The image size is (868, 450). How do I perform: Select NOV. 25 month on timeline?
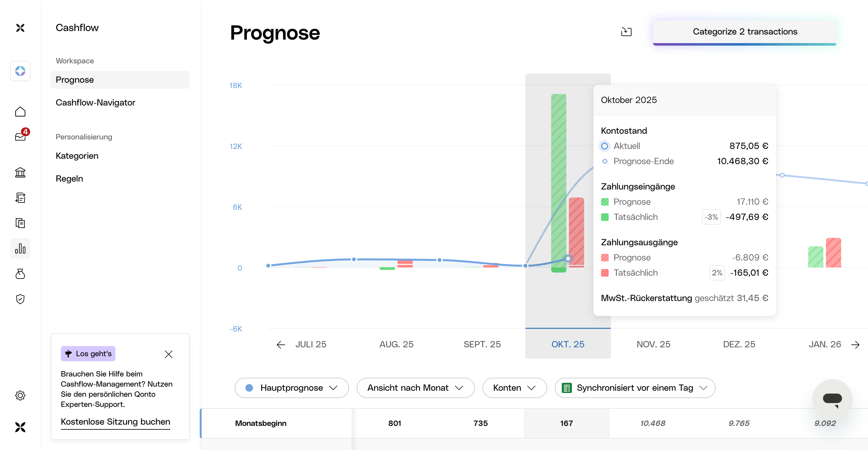(x=653, y=344)
